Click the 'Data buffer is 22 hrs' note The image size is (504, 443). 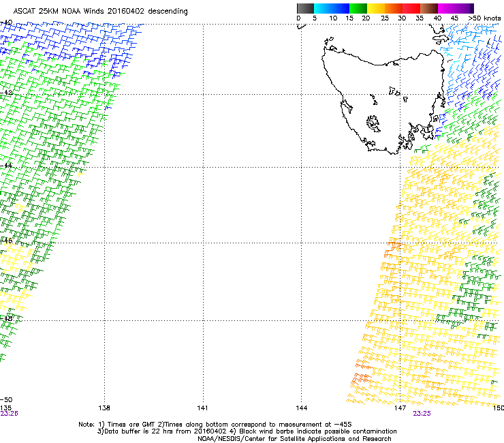pos(247,431)
